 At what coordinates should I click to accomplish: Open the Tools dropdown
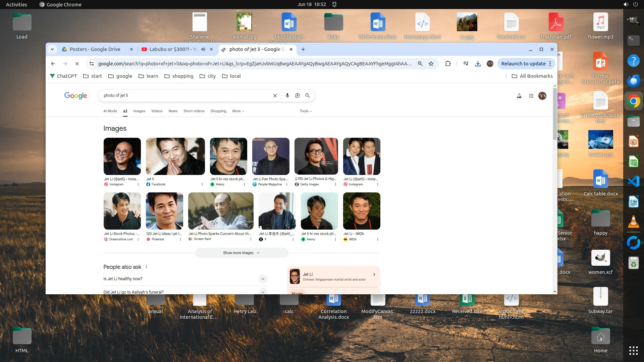coord(305,111)
